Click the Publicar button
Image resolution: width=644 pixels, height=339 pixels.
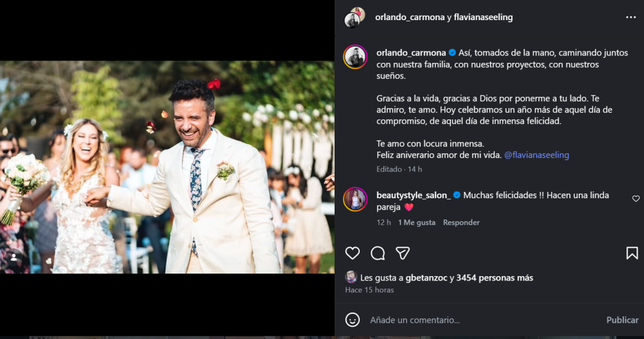click(x=622, y=320)
